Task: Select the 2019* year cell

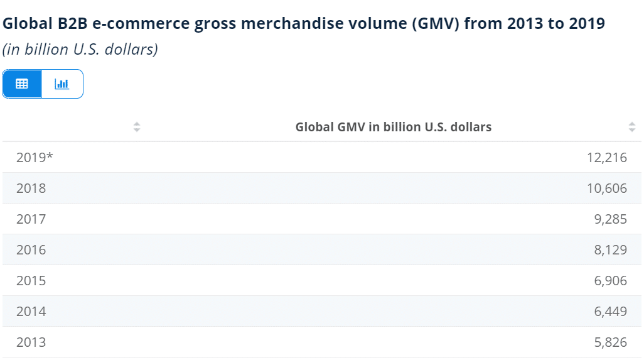Action: point(35,158)
